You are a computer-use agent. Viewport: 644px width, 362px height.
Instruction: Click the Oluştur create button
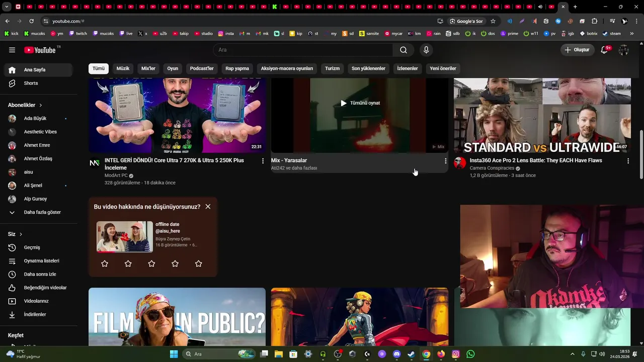point(578,50)
